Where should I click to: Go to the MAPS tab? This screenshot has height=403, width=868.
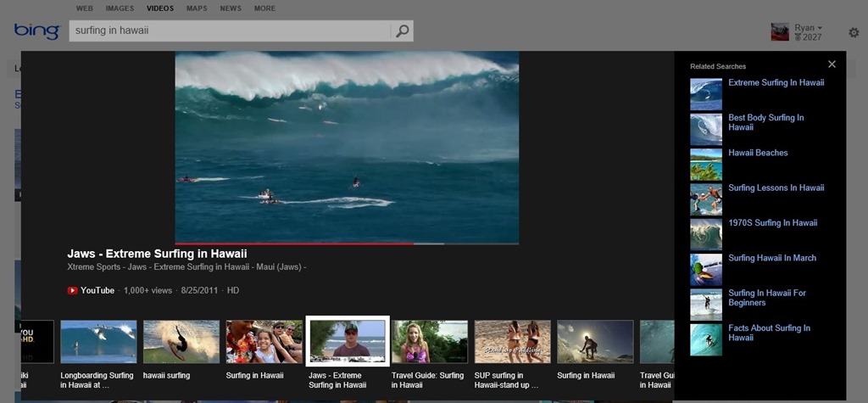[x=197, y=8]
